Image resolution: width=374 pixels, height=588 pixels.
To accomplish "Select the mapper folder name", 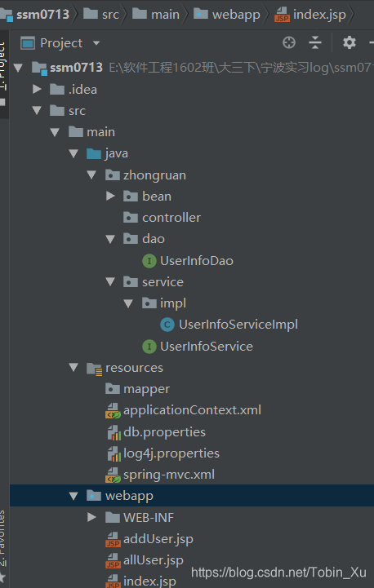I will (x=147, y=389).
